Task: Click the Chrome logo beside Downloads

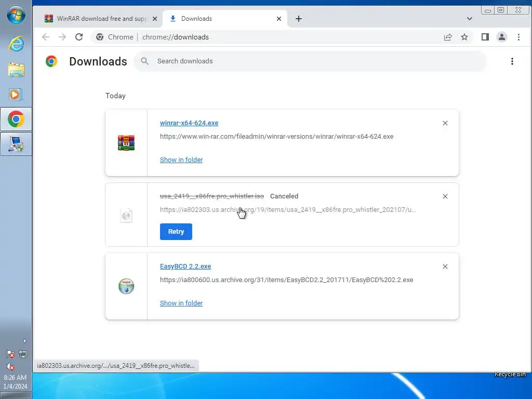Action: pos(51,61)
